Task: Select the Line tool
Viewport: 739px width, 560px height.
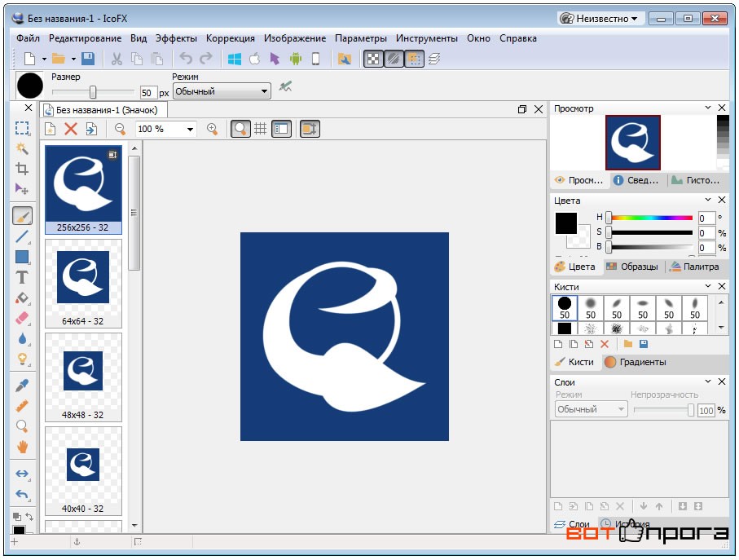Action: click(x=22, y=236)
